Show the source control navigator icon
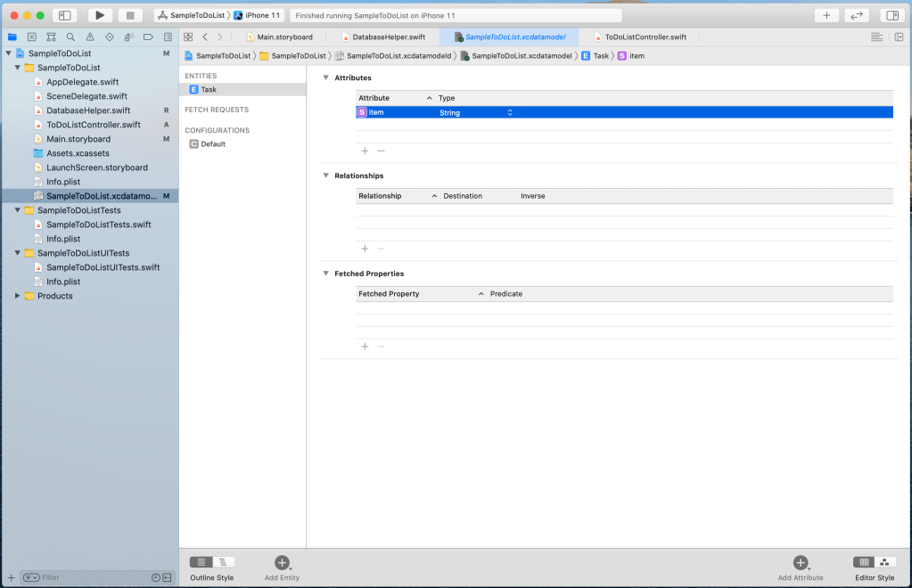This screenshot has width=912, height=588. point(32,37)
